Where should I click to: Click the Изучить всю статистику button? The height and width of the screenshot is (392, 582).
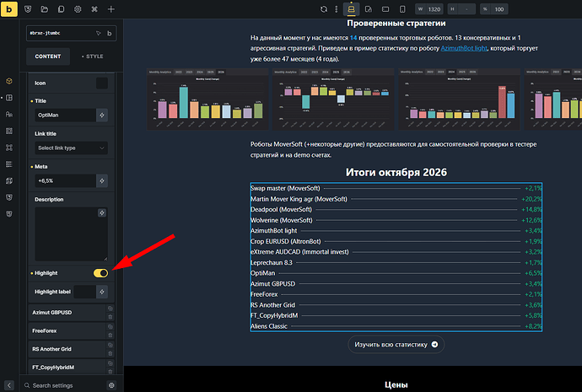click(396, 345)
